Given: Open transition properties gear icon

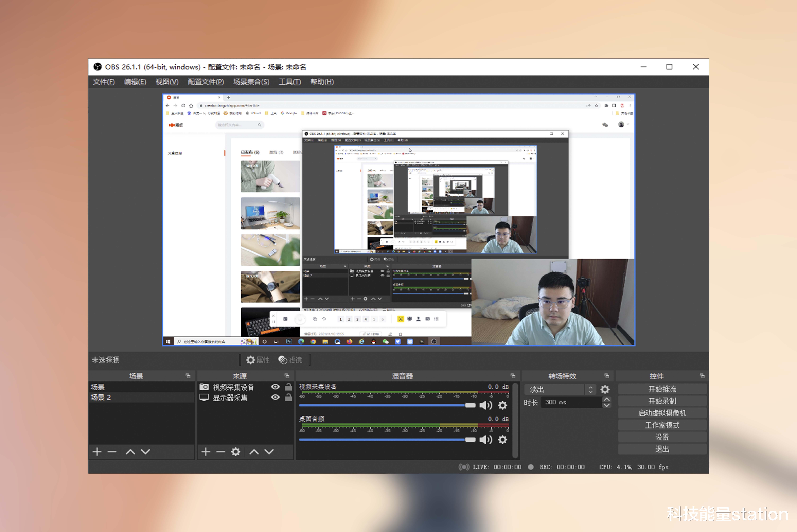Looking at the screenshot, I should (605, 389).
